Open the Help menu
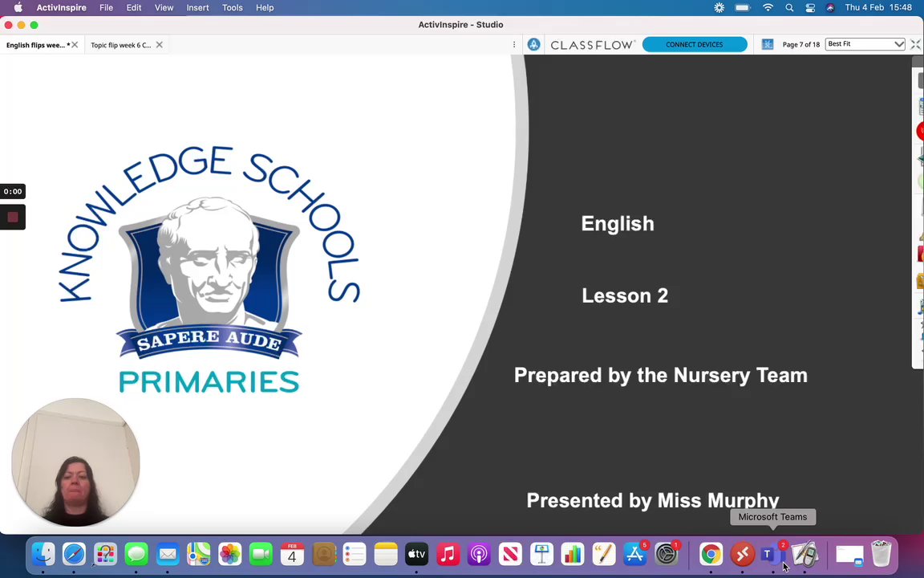 pyautogui.click(x=265, y=8)
